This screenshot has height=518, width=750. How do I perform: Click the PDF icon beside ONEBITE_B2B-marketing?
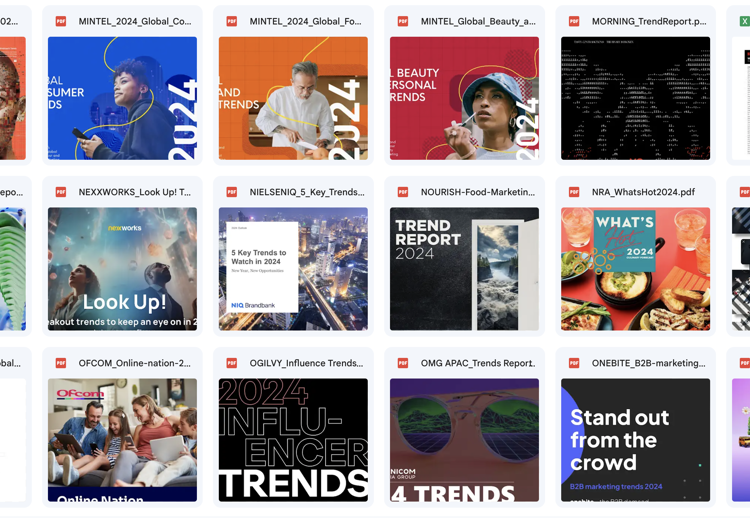tap(574, 363)
